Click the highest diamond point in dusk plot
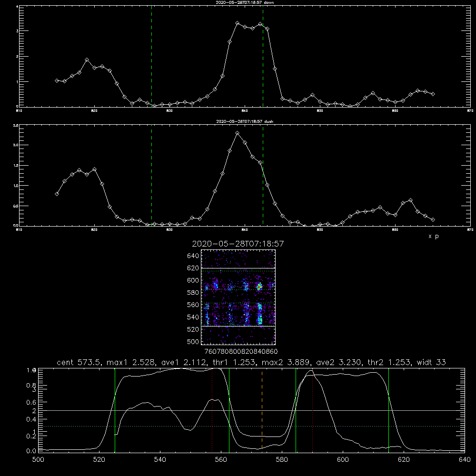The height and width of the screenshot is (476, 476). [238, 133]
